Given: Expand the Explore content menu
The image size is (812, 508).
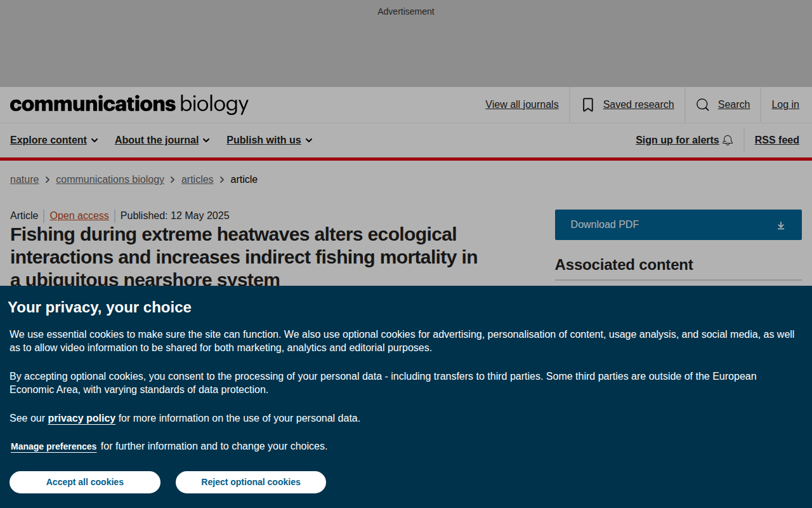Looking at the screenshot, I should pyautogui.click(x=54, y=140).
